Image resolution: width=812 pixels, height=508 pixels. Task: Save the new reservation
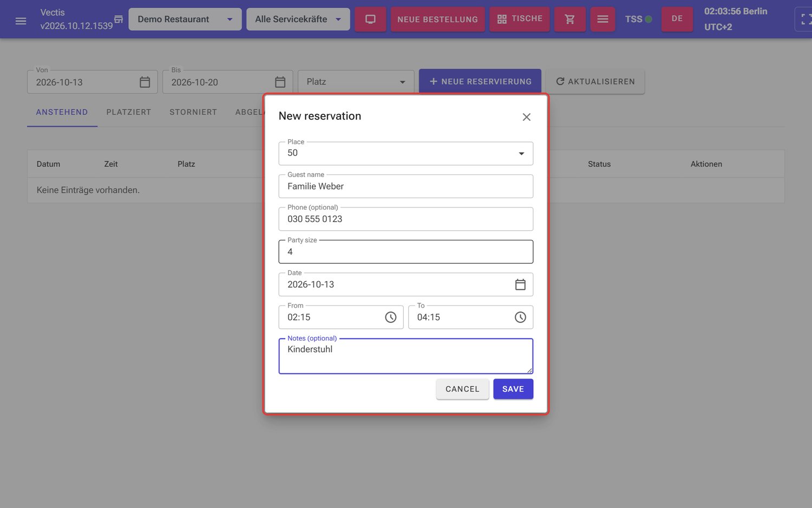(513, 389)
